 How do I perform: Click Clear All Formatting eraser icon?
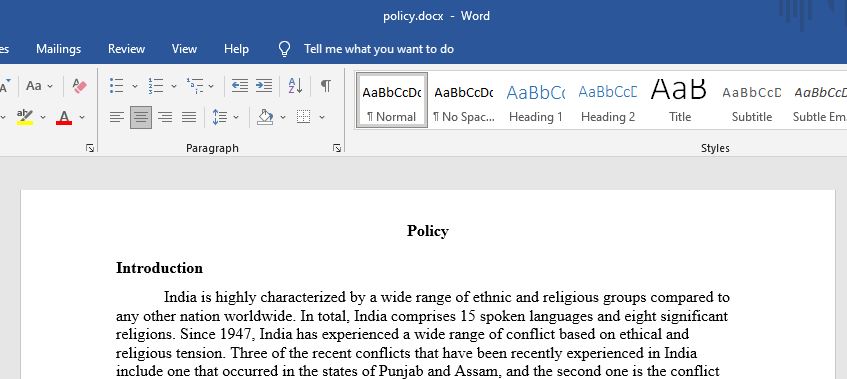[x=79, y=86]
